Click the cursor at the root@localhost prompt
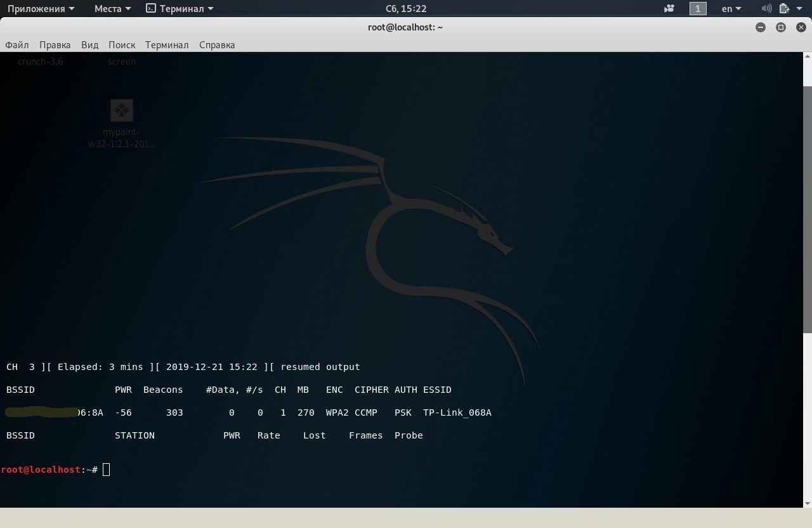Screen dimensions: 812x528 click(107, 470)
